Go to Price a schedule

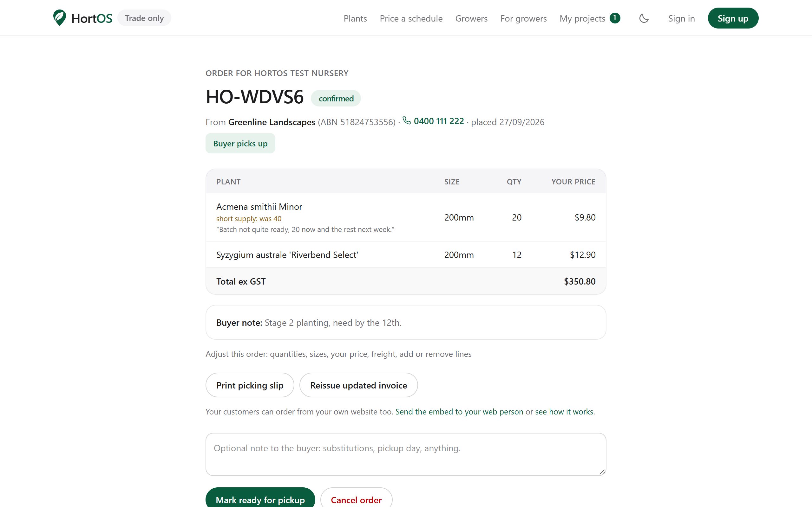click(411, 18)
